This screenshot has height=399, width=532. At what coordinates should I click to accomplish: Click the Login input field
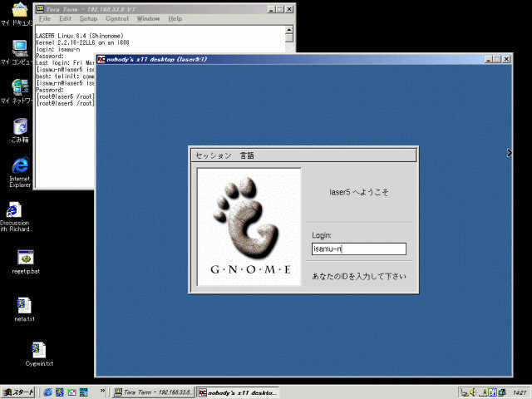(358, 249)
